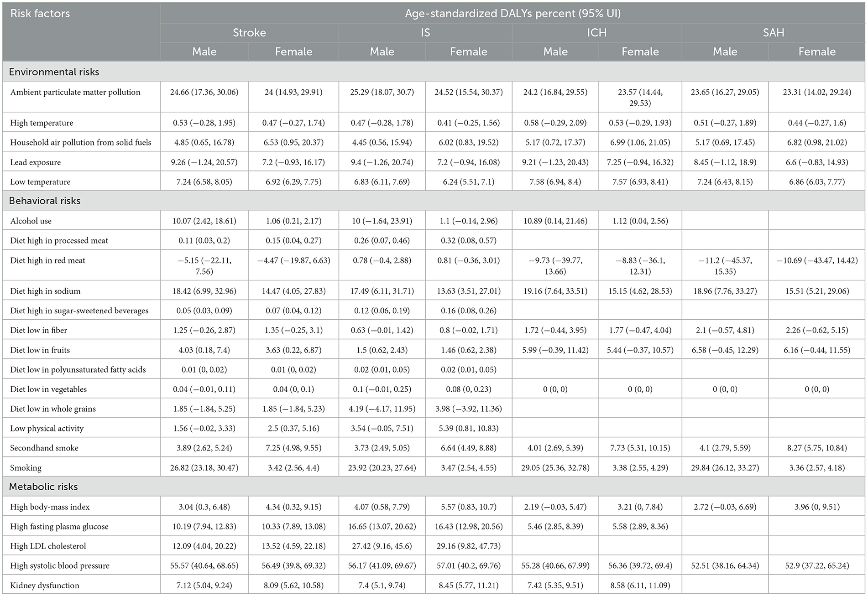This screenshot has height=596, width=868.
Task: Select the Male subheader under SAH
Action: click(725, 52)
